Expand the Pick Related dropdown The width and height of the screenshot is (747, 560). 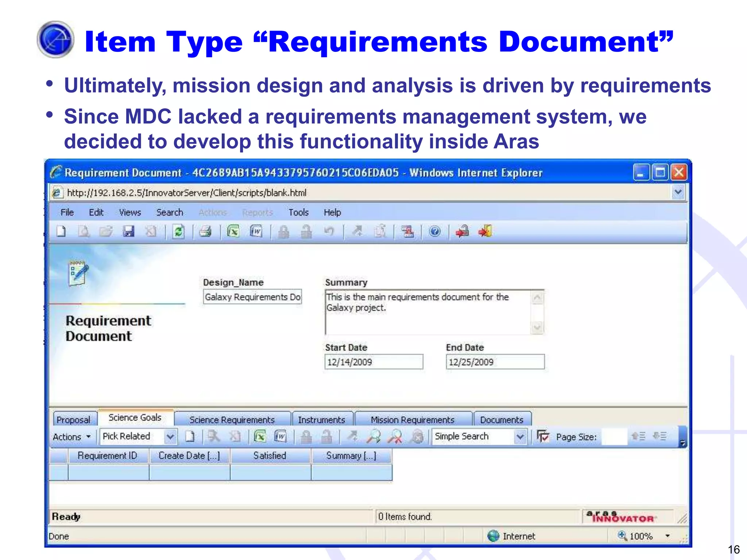(170, 436)
